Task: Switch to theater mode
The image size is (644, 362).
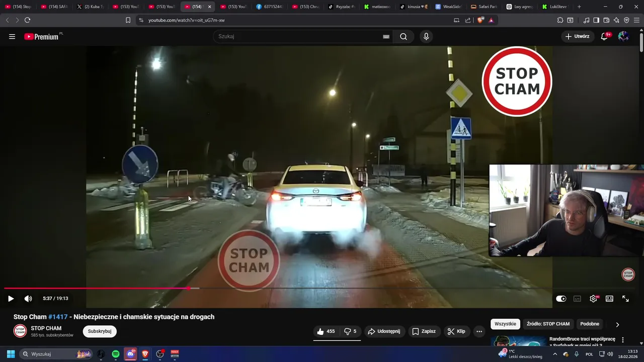Action: (x=609, y=299)
